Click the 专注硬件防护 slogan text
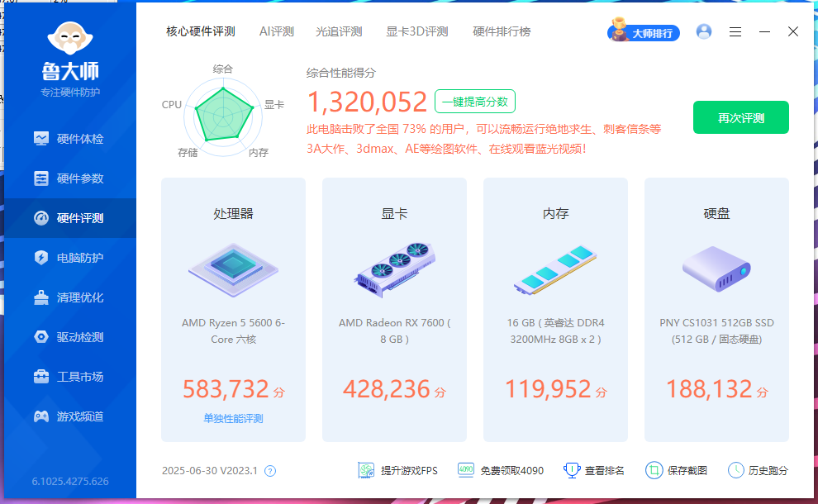Viewport: 818px width, 504px height. (x=70, y=93)
